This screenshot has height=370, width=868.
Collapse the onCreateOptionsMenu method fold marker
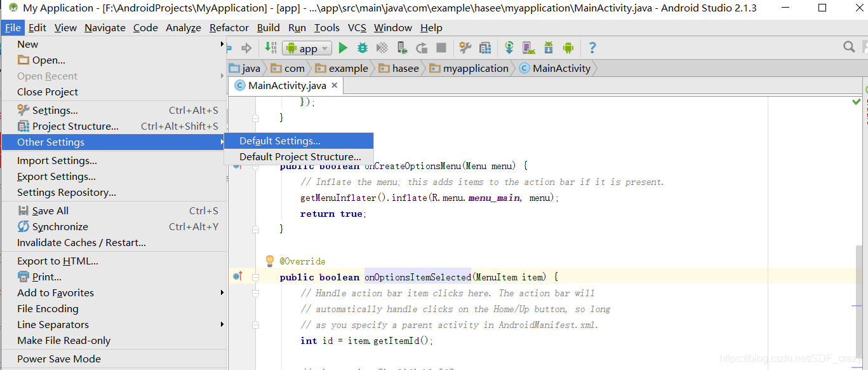coord(255,166)
